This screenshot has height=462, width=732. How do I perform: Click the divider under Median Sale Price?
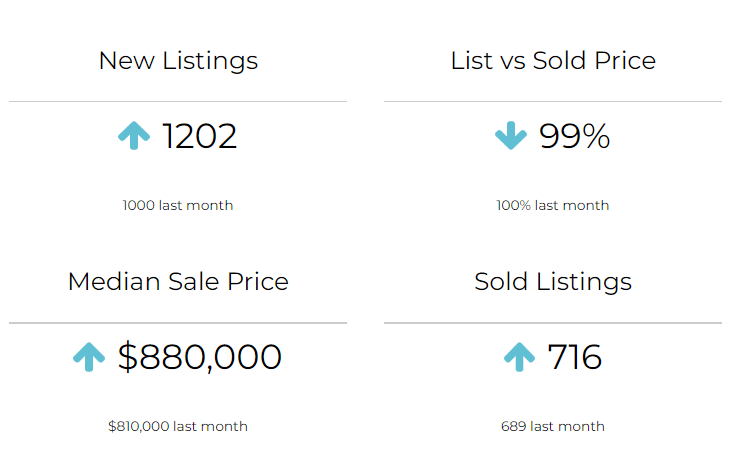pos(178,323)
